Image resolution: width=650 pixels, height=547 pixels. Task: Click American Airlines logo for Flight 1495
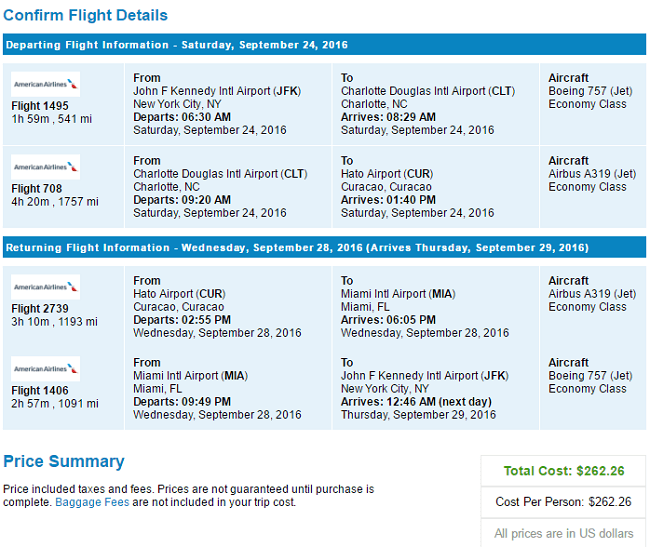tap(45, 84)
